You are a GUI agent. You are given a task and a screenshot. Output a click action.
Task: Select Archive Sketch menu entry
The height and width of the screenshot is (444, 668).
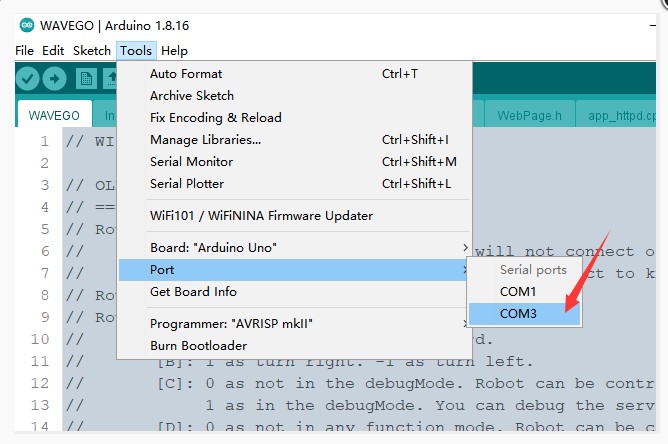click(295, 96)
